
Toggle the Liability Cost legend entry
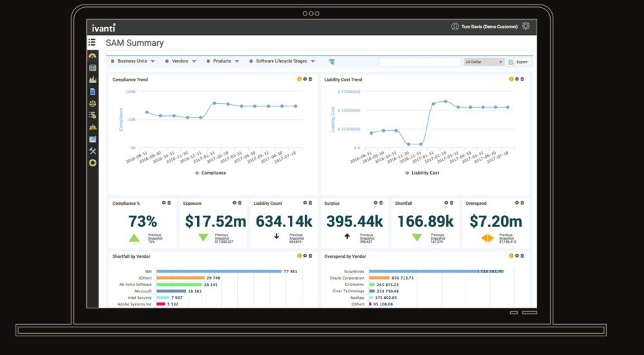pos(422,173)
